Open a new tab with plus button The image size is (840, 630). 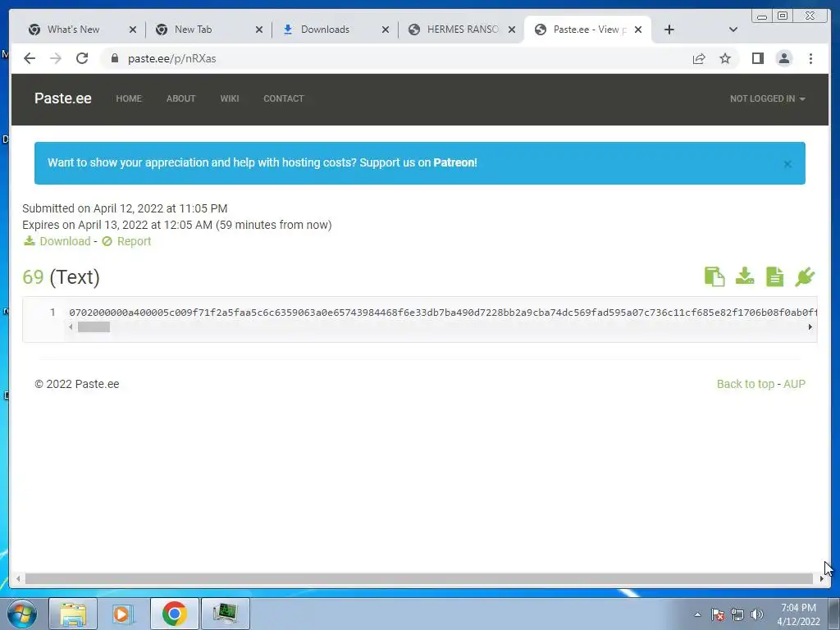(x=669, y=30)
